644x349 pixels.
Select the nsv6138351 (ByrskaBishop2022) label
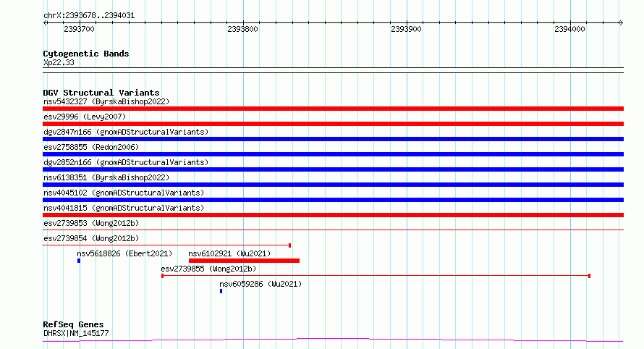(106, 177)
